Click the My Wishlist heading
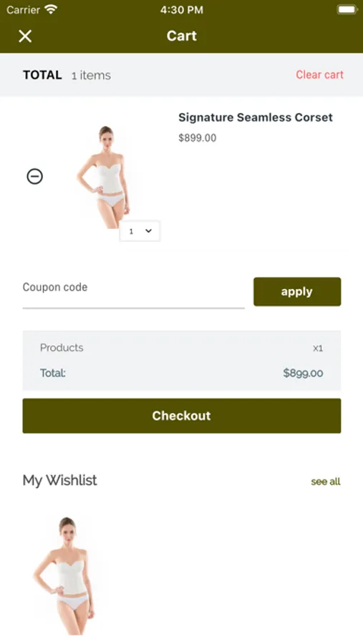This screenshot has width=363, height=644. (x=59, y=480)
